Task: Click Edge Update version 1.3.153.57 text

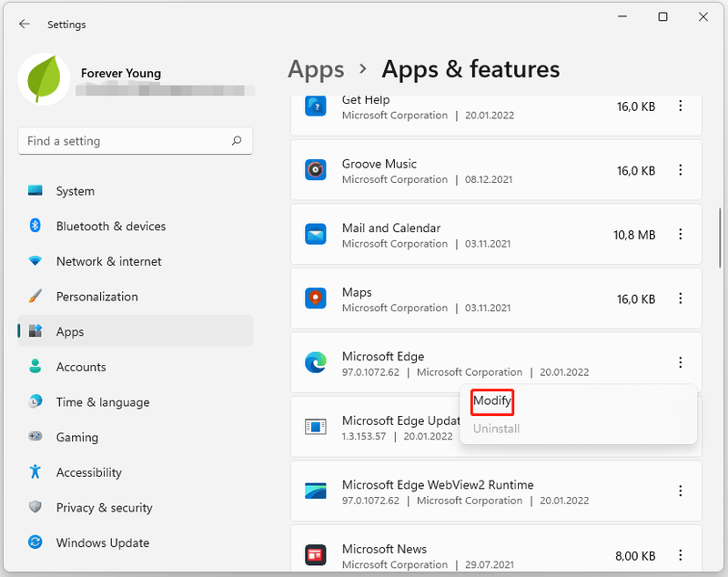Action: [x=364, y=436]
